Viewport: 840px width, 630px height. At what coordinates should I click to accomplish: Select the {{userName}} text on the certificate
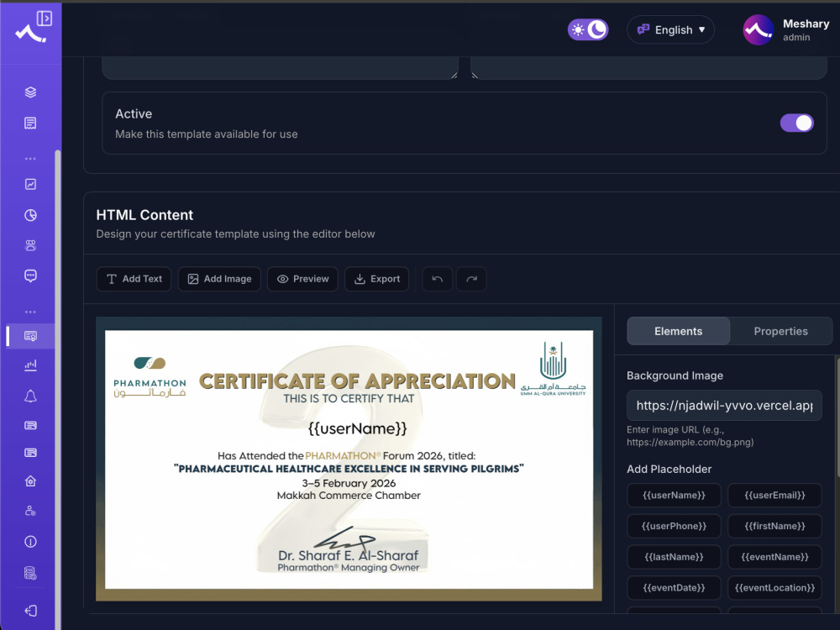(357, 428)
